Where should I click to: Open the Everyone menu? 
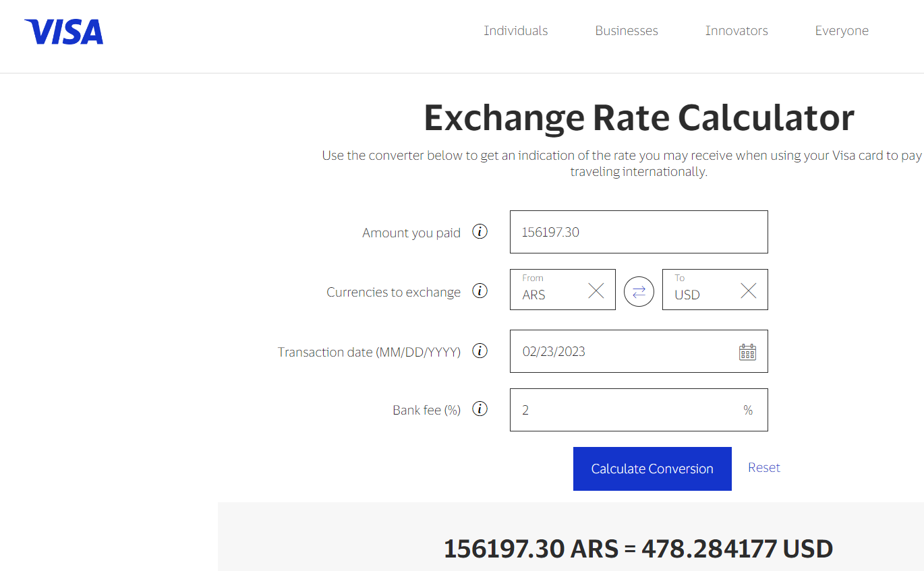click(x=841, y=31)
